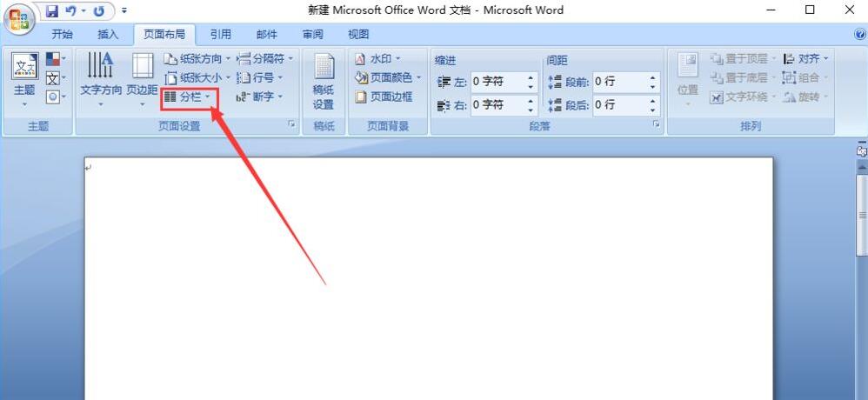Open the Office Button menu

[x=19, y=17]
